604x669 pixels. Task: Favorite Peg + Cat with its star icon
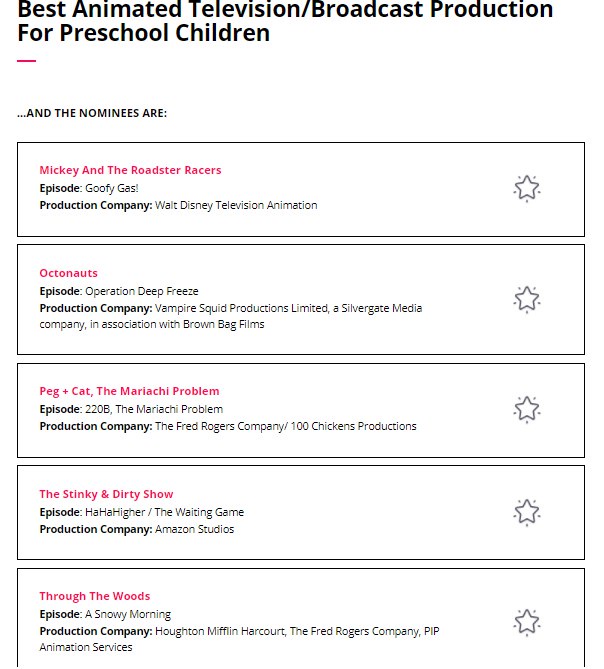pyautogui.click(x=527, y=409)
